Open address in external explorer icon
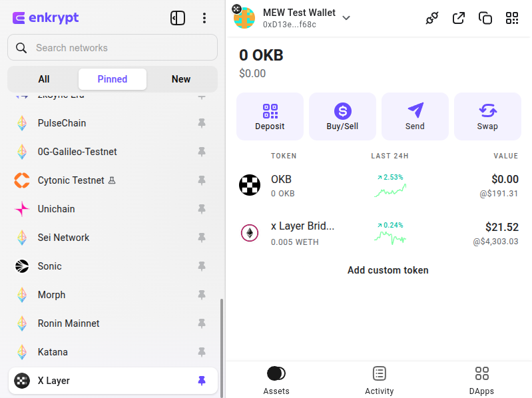Screen dimensions: 532x398 pyautogui.click(x=459, y=18)
